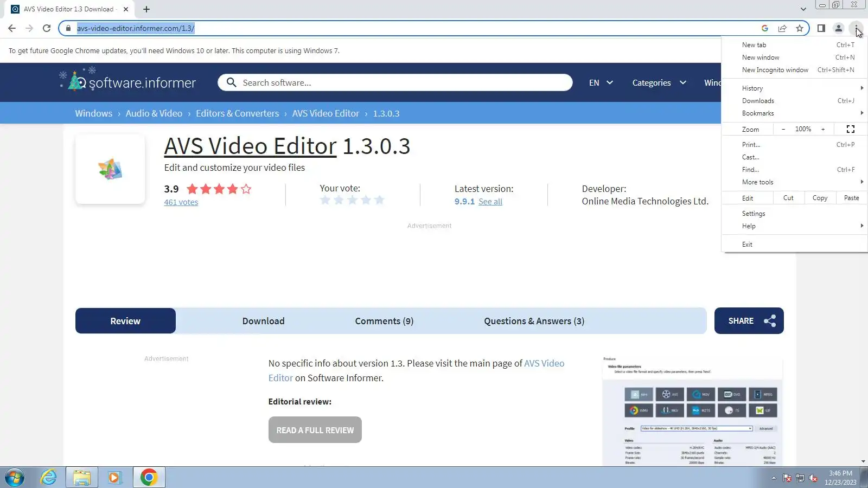Click the Share this page icon

click(x=782, y=28)
